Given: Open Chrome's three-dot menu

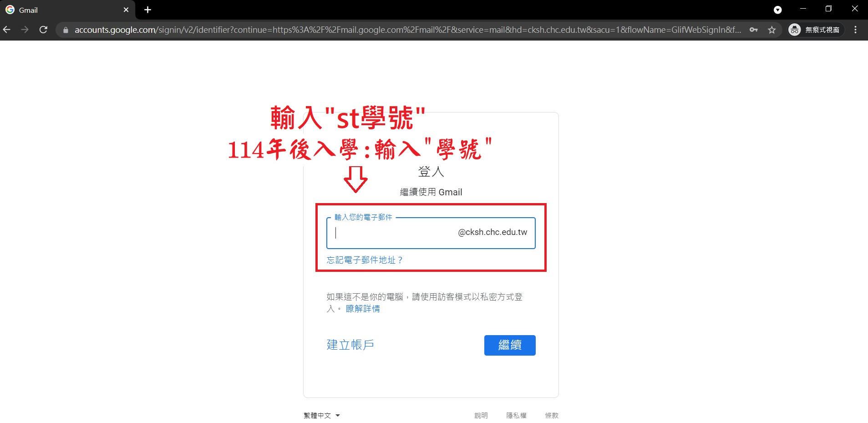Looking at the screenshot, I should [x=856, y=30].
